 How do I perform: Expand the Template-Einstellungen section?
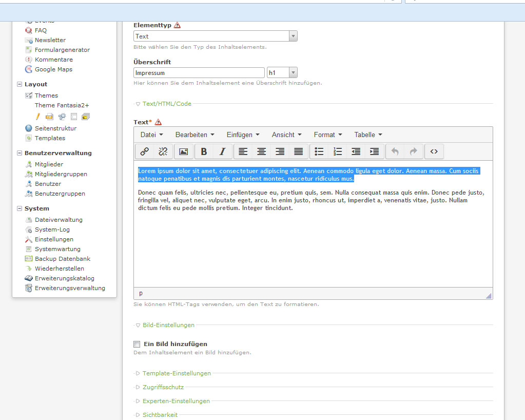[177, 373]
